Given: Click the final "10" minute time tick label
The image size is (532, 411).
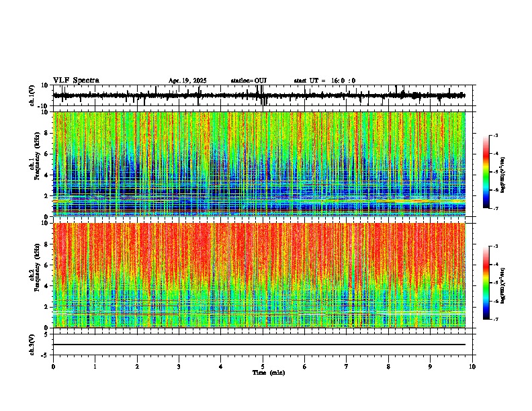Looking at the screenshot, I should [472, 367].
